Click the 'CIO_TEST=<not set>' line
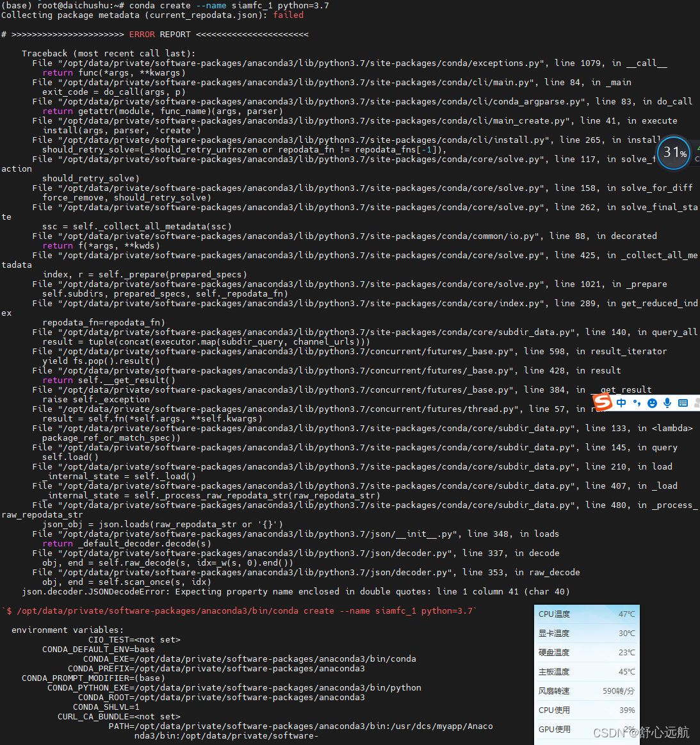700x745 pixels. pyautogui.click(x=134, y=639)
